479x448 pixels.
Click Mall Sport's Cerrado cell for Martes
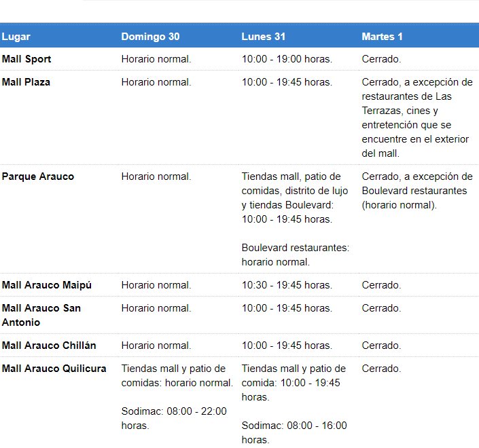click(381, 59)
